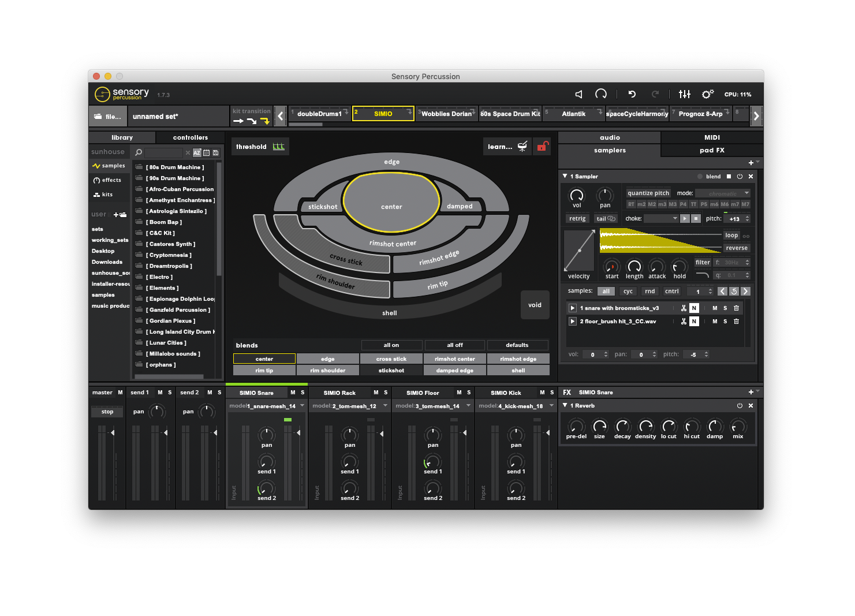Screen dimensions: 855x616
Task: Solo the send 1 channel
Action: (x=170, y=393)
